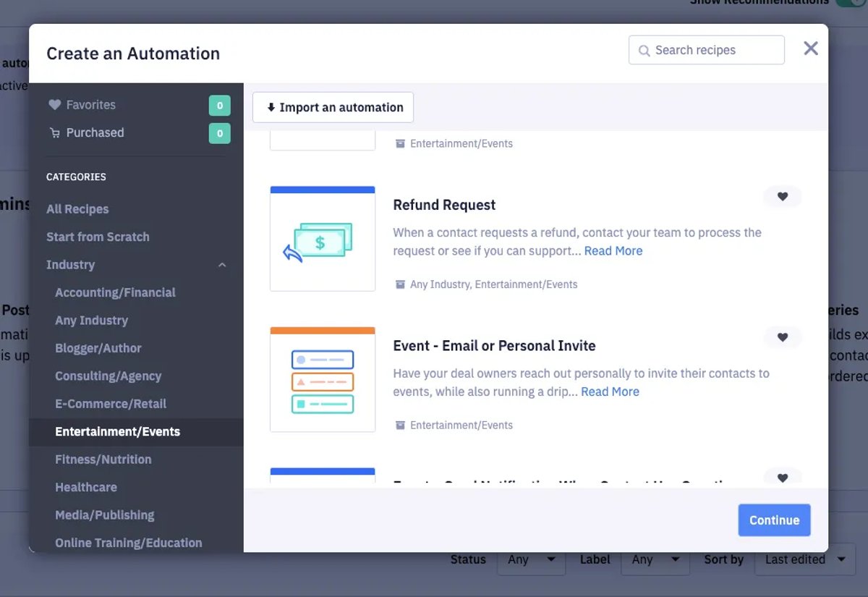
Task: Click the CATEGORIES heading text
Action: pyautogui.click(x=76, y=177)
